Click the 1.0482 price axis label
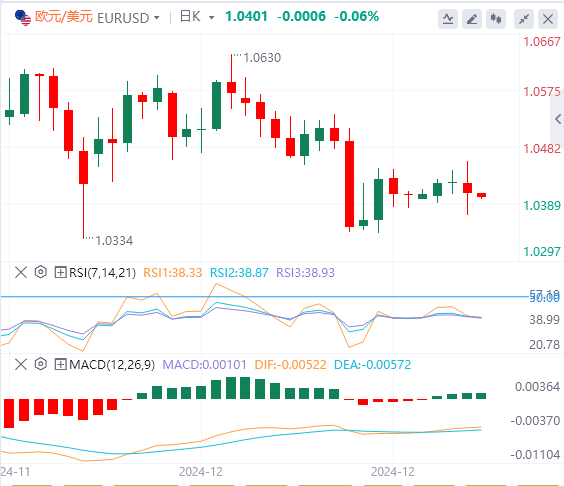 pos(542,149)
